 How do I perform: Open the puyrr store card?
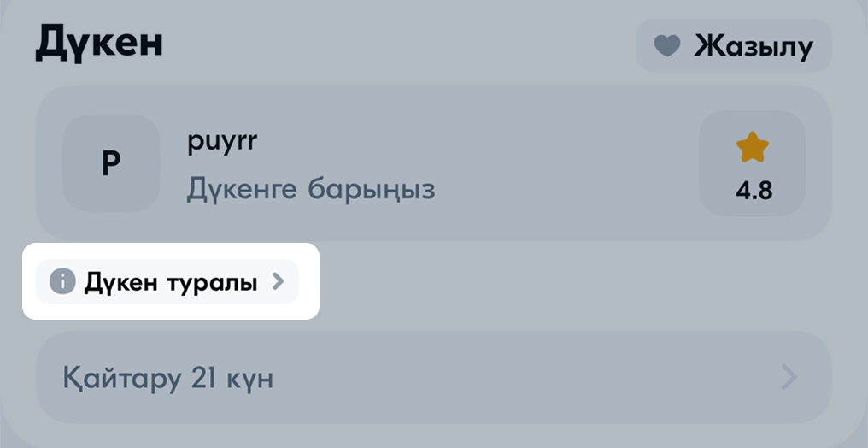434,163
